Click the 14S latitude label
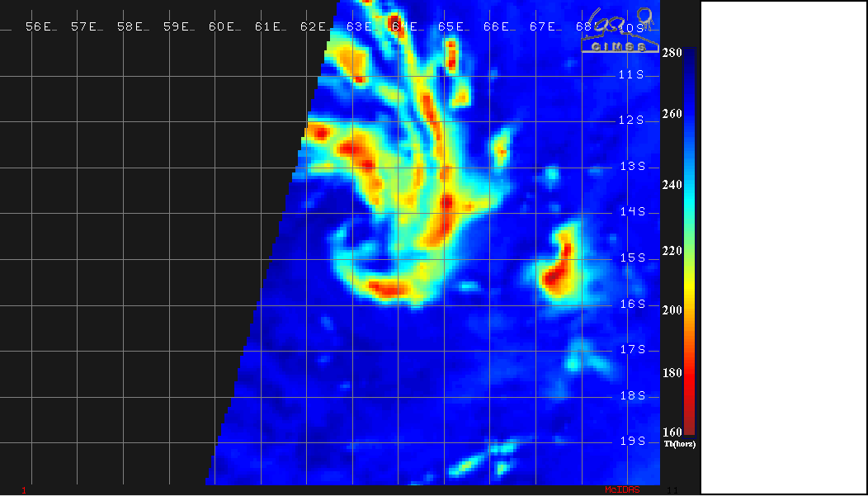Image resolution: width=868 pixels, height=496 pixels. pos(631,211)
